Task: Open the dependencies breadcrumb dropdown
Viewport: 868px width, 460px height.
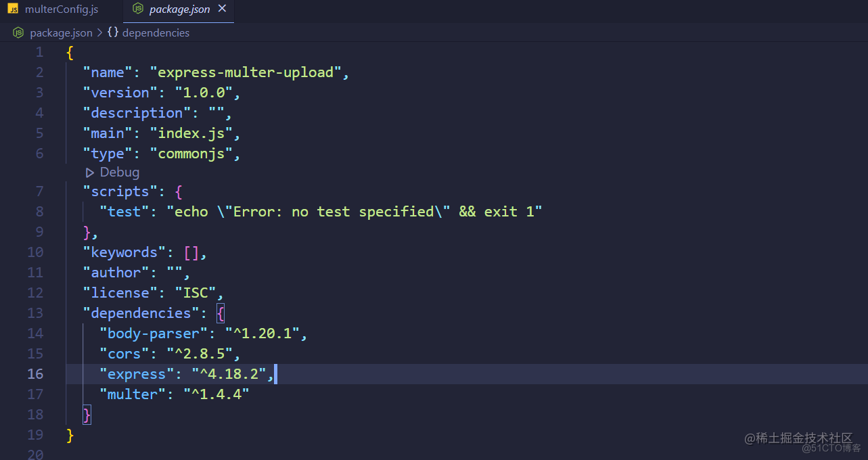Action: coord(156,32)
